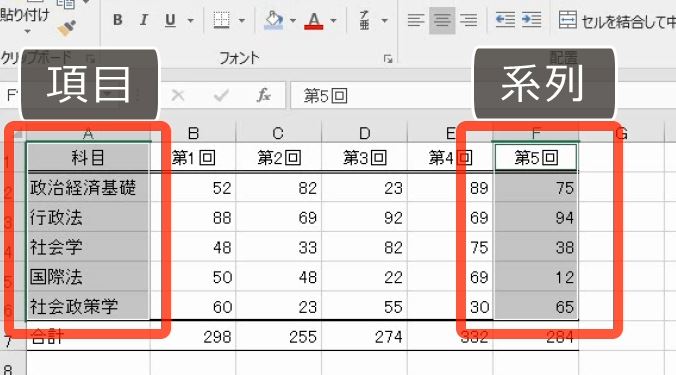Increase the indent
Screen dimensions: 676x375
531,20
